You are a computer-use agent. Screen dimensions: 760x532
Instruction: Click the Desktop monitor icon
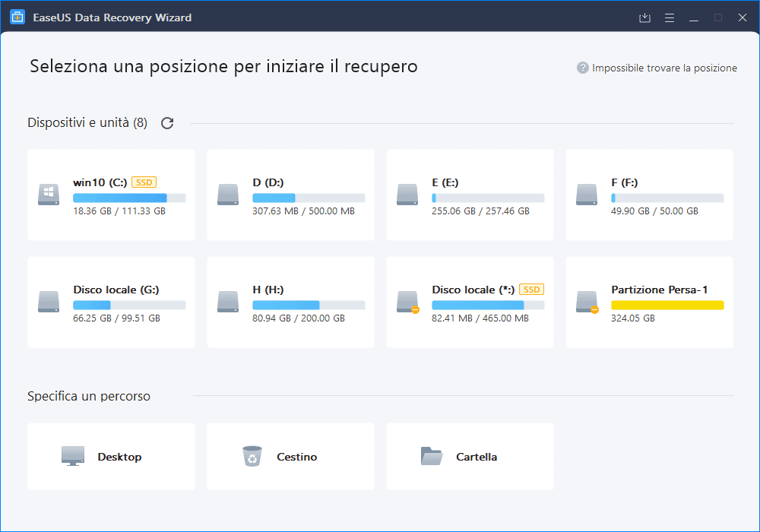73,456
